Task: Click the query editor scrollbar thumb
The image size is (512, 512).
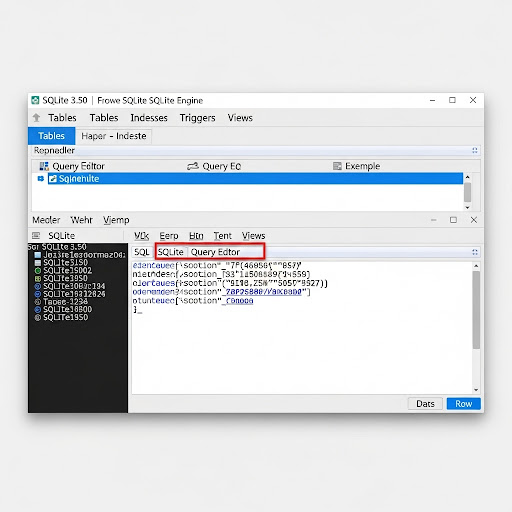Action: tap(476, 310)
